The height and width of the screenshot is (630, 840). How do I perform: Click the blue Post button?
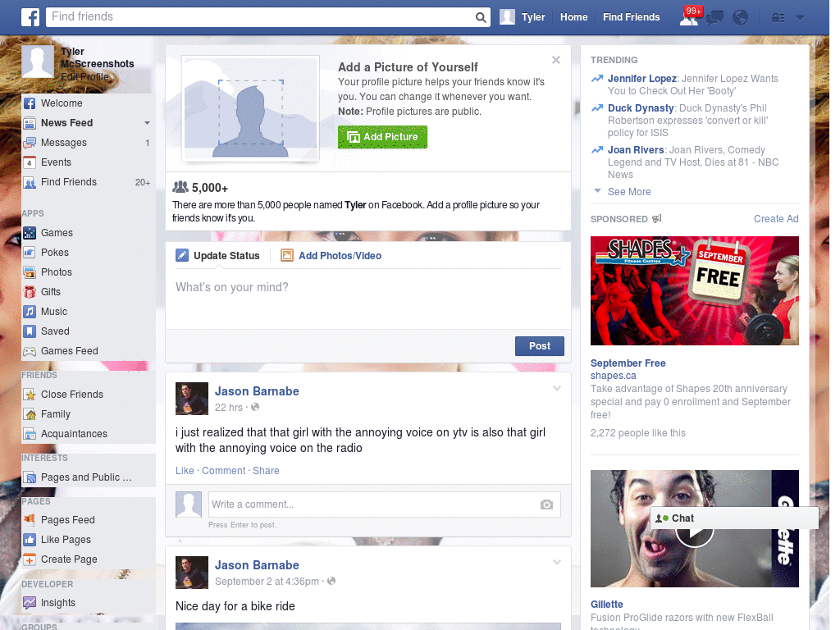point(540,346)
